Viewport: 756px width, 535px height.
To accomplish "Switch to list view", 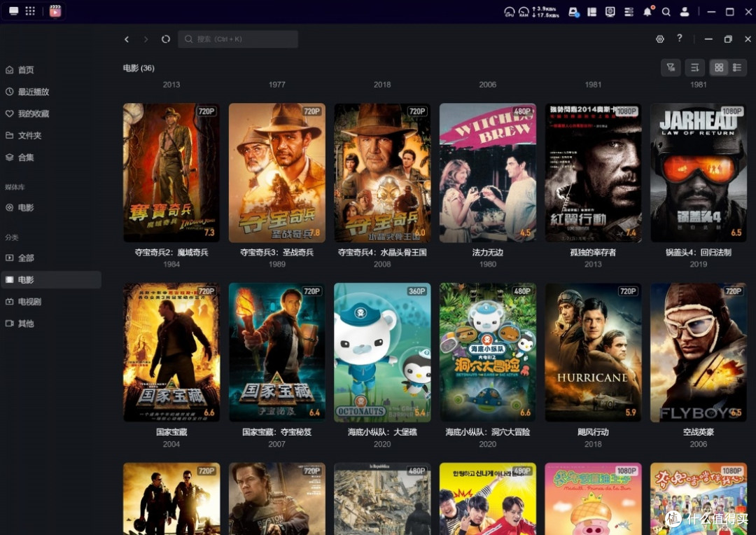I will click(x=737, y=67).
